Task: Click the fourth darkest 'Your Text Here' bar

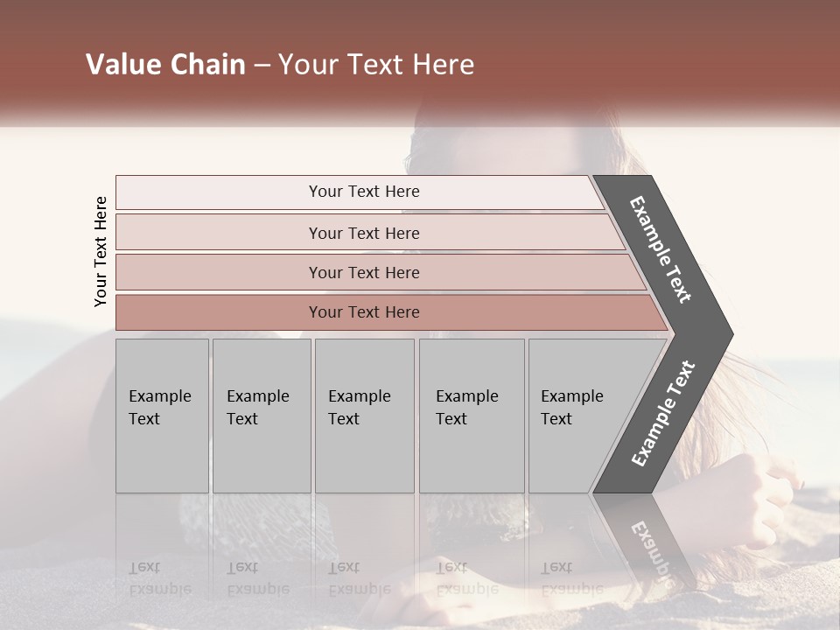Action: pyautogui.click(x=392, y=312)
